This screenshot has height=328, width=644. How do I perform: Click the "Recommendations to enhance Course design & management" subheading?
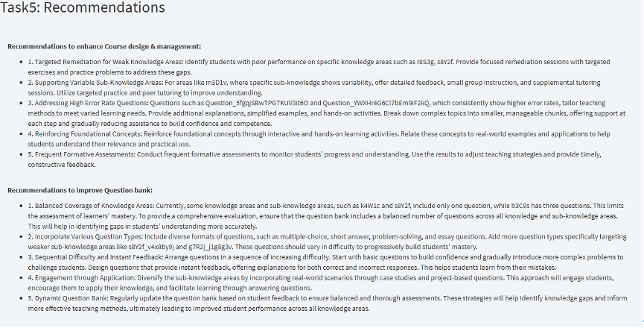[x=104, y=46]
